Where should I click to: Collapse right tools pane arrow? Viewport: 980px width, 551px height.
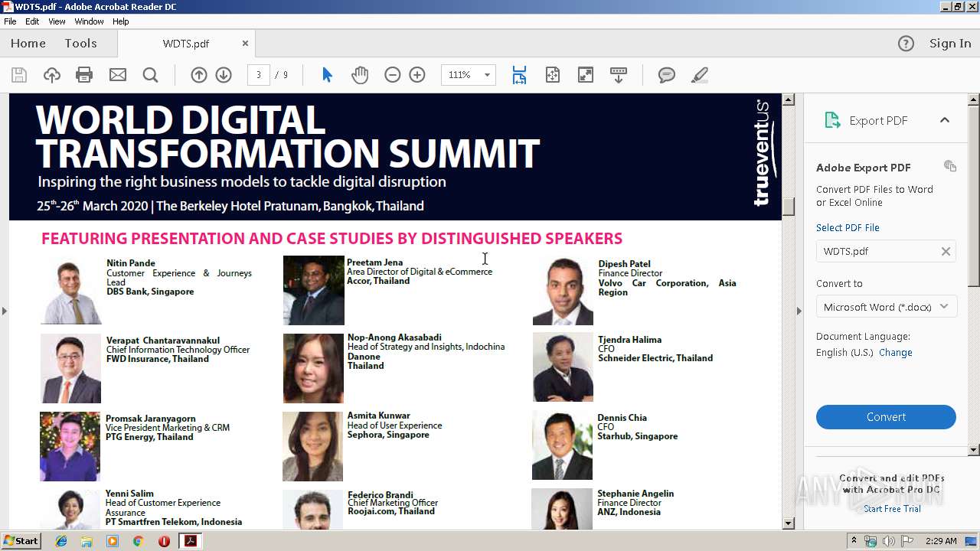point(799,311)
